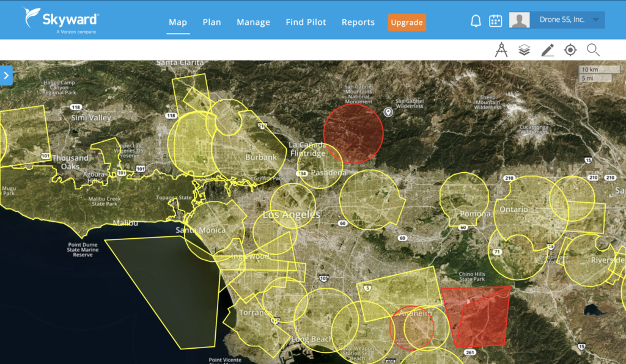Expand the left side panel
This screenshot has width=626, height=364.
pyautogui.click(x=6, y=76)
